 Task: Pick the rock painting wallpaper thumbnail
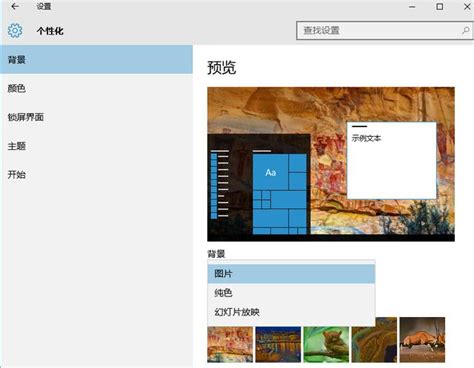(x=230, y=344)
